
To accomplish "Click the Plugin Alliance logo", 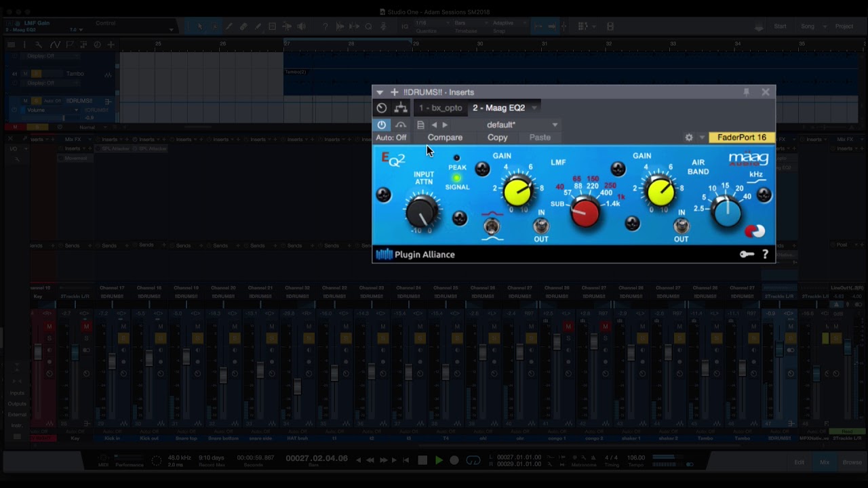I will coord(415,255).
